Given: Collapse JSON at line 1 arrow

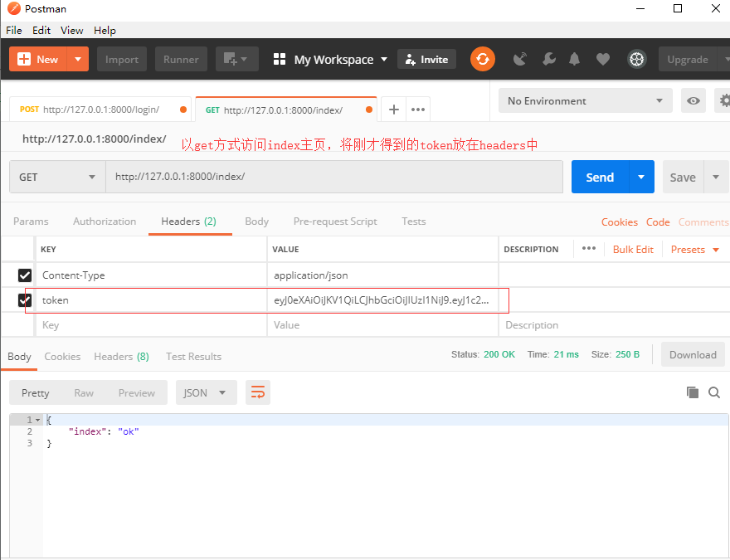Looking at the screenshot, I should click(x=37, y=420).
